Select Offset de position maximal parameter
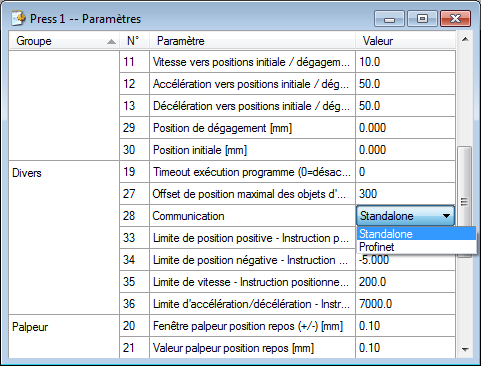The height and width of the screenshot is (366, 481). (252, 194)
